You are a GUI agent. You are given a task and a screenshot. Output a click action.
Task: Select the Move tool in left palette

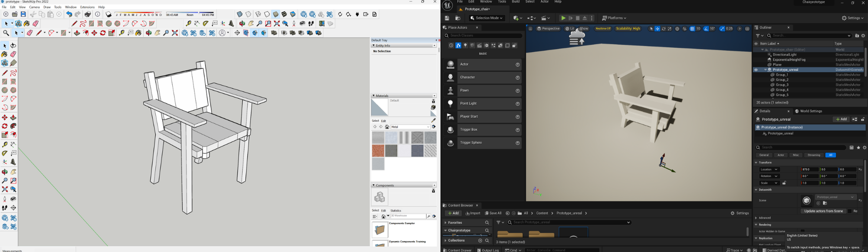tap(5, 117)
